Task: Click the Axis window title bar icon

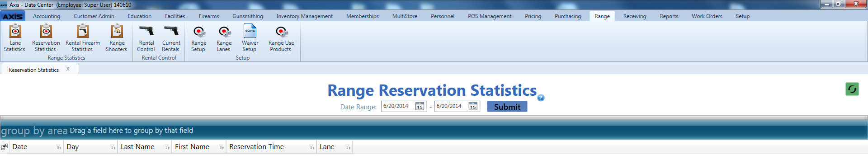Action: pos(4,5)
